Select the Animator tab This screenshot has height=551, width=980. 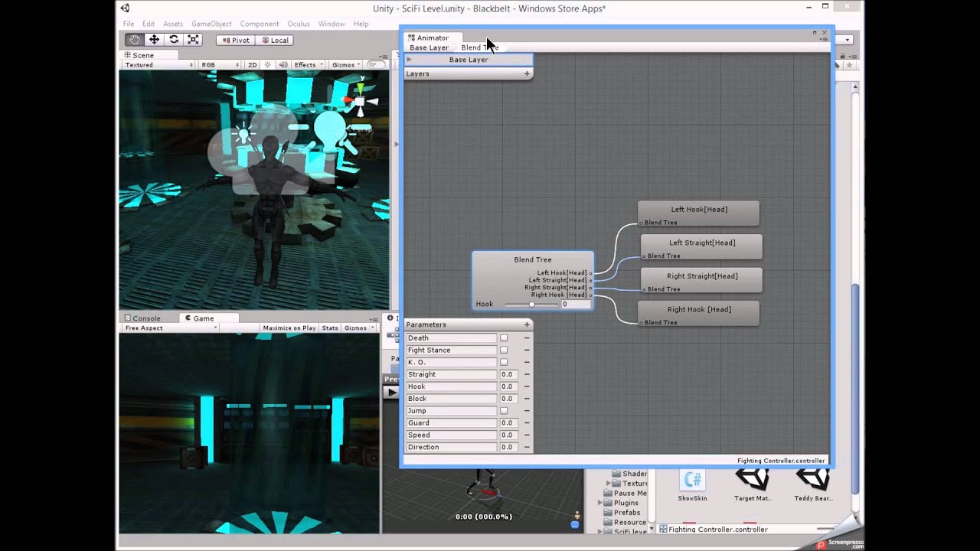click(x=433, y=37)
